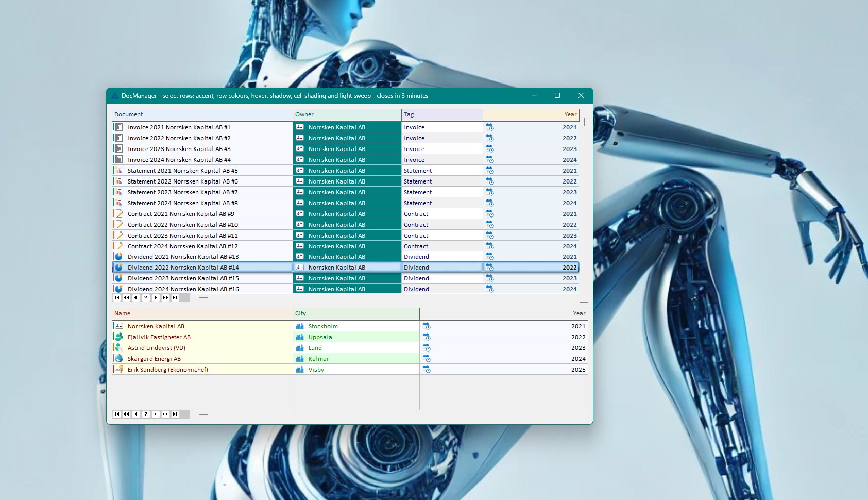Click the calendar icon in Statement 2022 row

490,181
